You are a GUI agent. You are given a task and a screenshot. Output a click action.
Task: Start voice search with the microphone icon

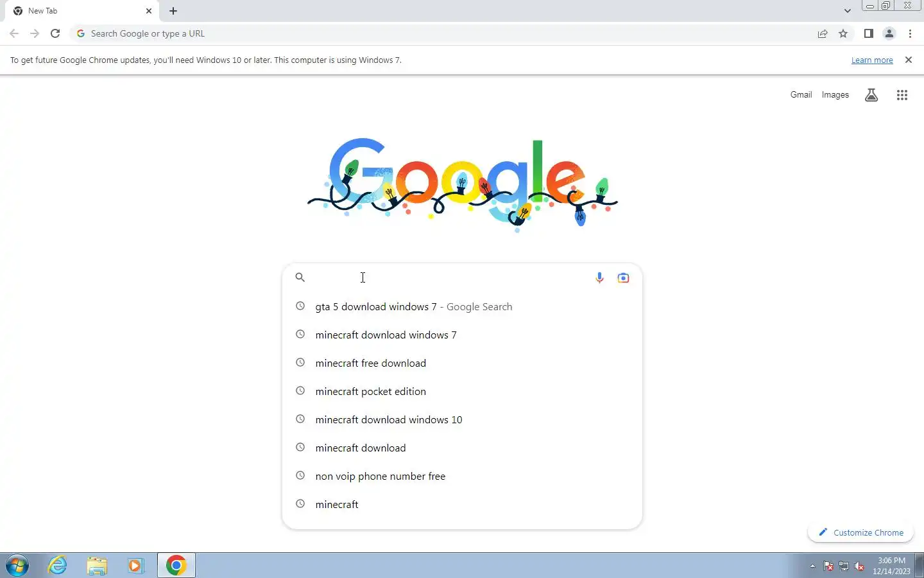(x=599, y=277)
